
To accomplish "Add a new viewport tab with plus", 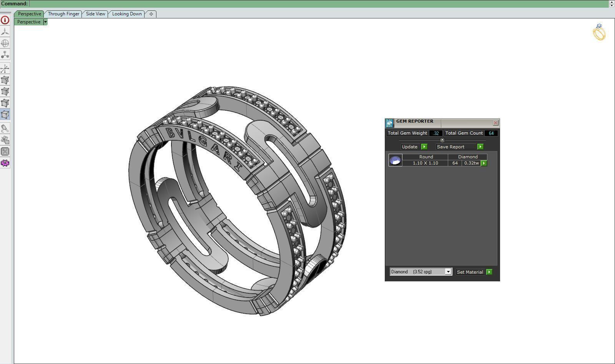I will click(x=151, y=14).
